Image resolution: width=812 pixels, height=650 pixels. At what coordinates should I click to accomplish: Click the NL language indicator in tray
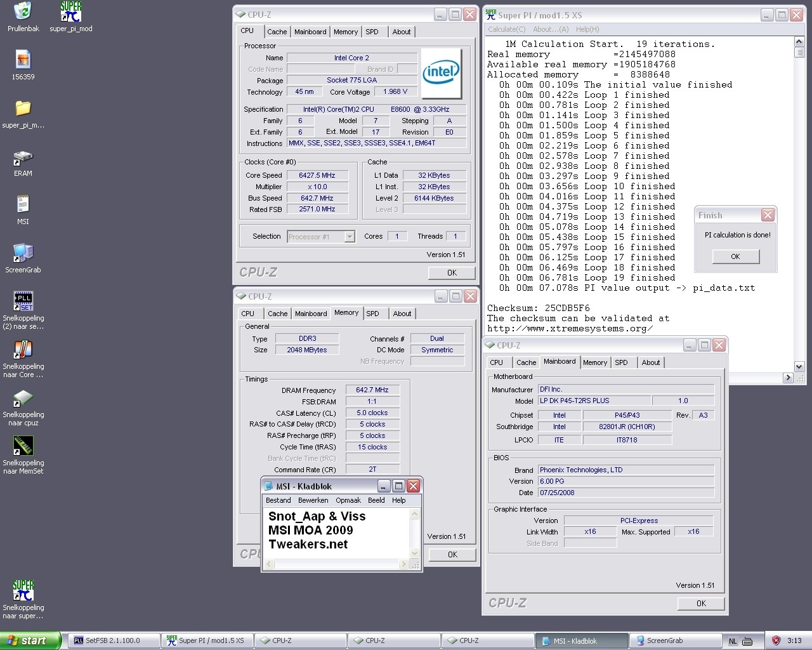[733, 641]
